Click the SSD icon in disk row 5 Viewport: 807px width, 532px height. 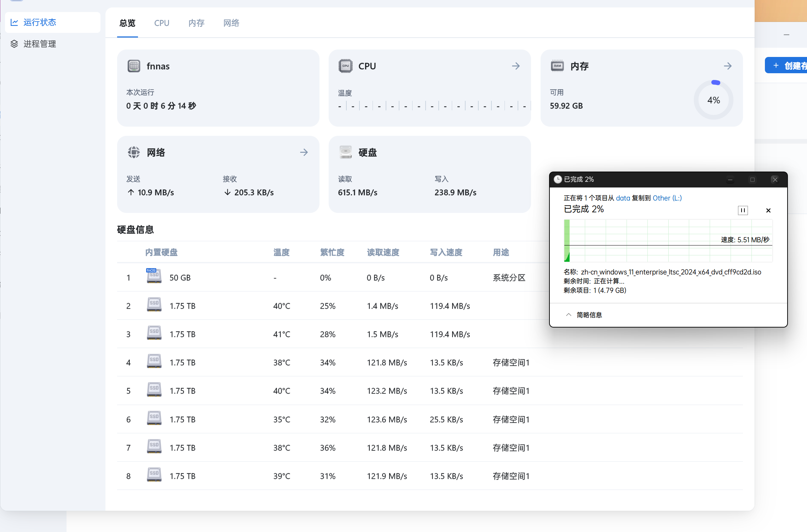click(x=154, y=390)
